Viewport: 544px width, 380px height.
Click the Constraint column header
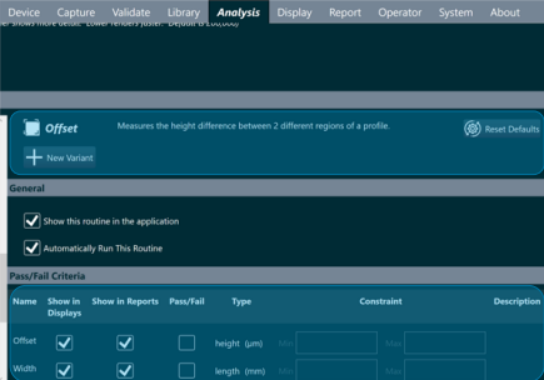(381, 301)
